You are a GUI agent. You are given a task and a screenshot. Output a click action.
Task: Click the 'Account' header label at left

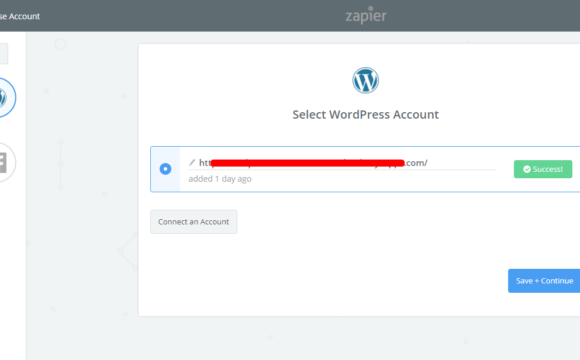pos(20,16)
